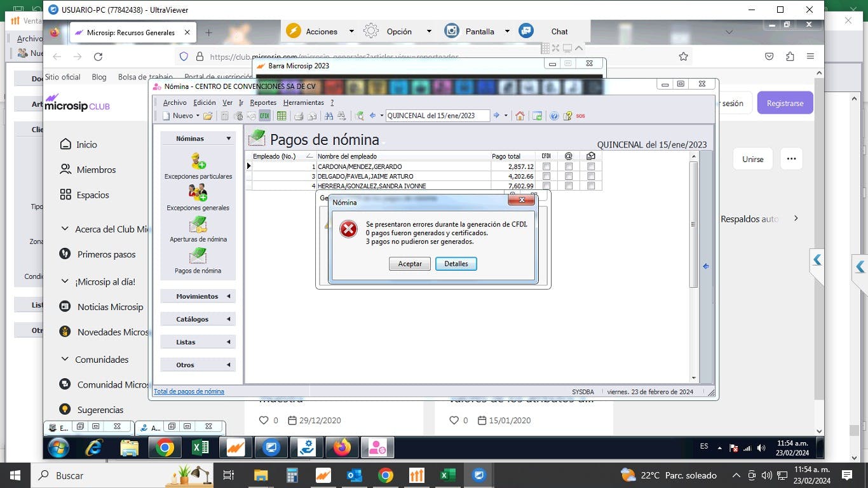The width and height of the screenshot is (868, 488).
Task: Click the pink Nómina icon on remote taskbar
Action: 377,448
